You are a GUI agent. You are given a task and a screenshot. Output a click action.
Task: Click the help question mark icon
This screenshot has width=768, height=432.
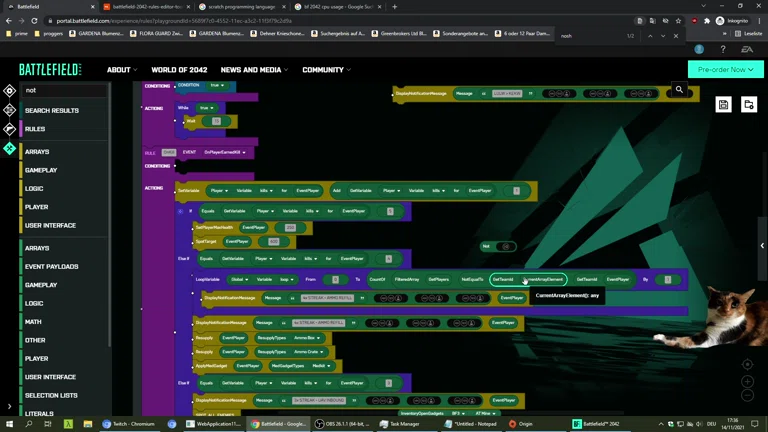click(x=723, y=49)
